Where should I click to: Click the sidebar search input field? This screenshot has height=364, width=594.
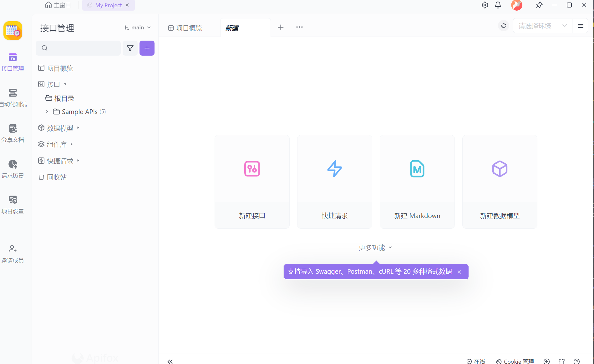pyautogui.click(x=78, y=48)
